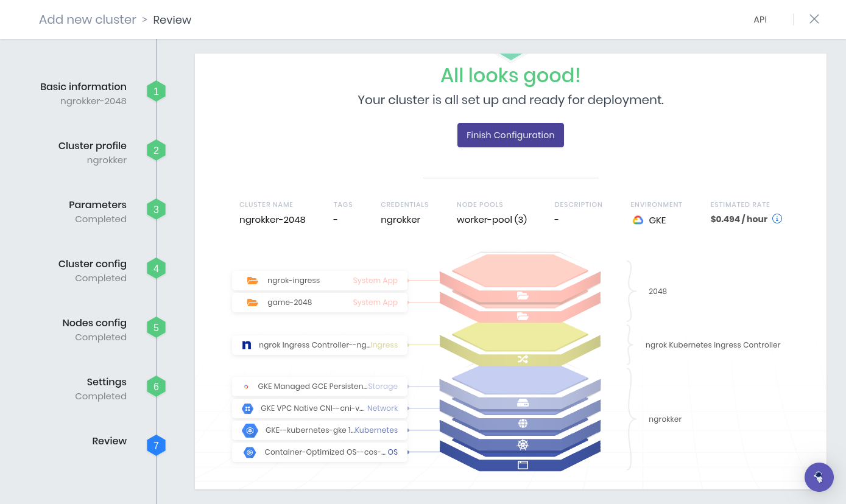Click the cluster name value ngrokker-2048

click(272, 220)
